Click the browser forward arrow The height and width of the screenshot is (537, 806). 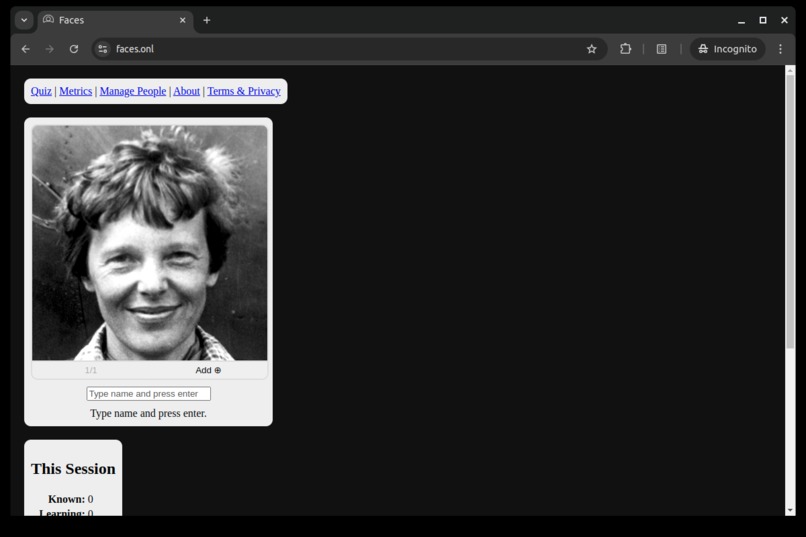click(49, 49)
